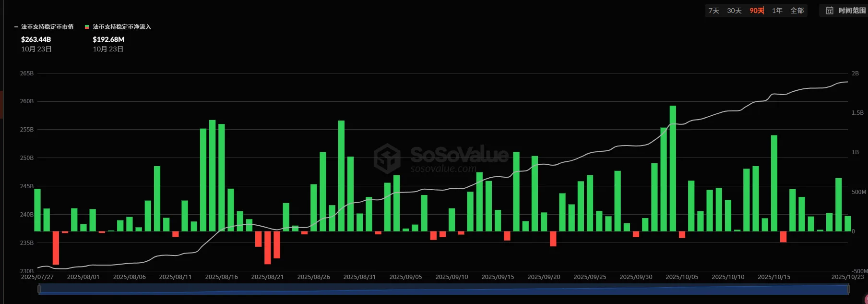Click the white dash 市值 legend marker
868x304 pixels.
tap(16, 27)
